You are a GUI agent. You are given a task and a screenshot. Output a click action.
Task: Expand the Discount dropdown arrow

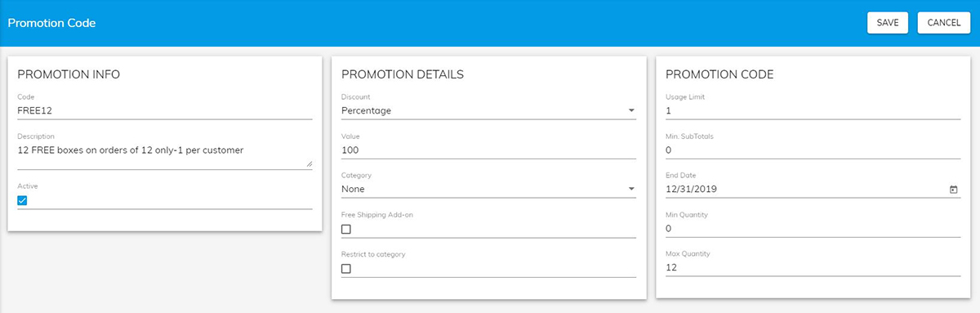[x=631, y=111]
